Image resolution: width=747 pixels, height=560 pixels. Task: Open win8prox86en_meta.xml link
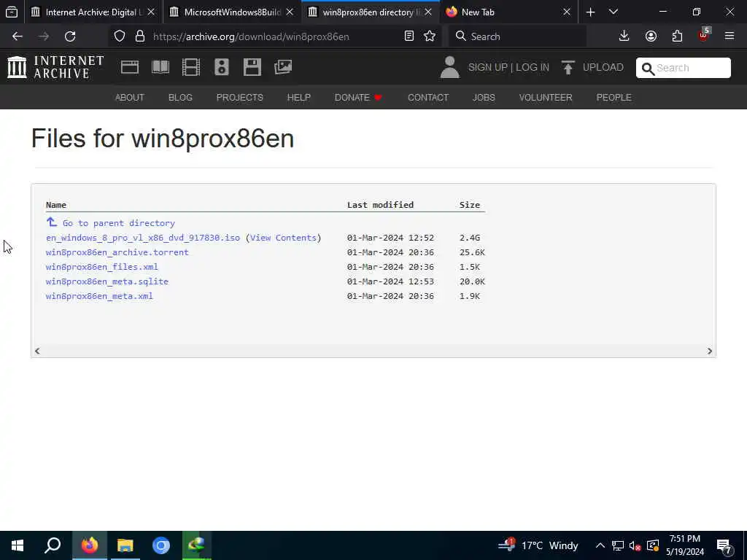[99, 296]
